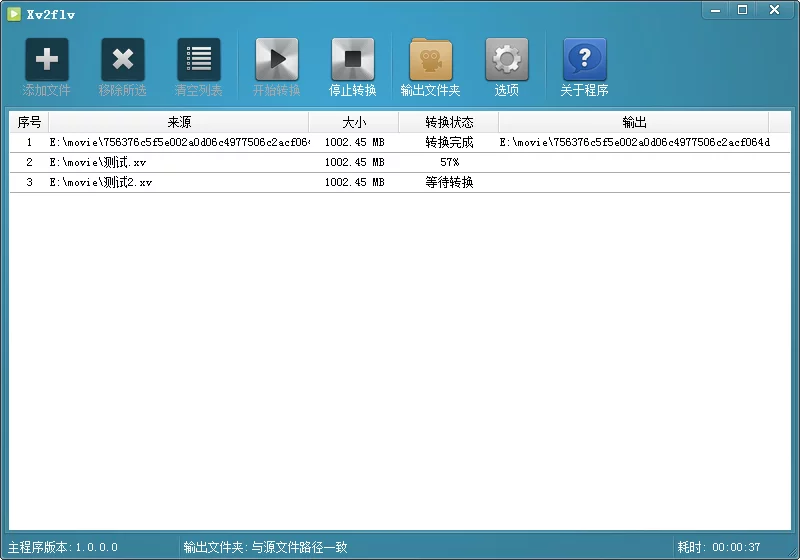Image resolution: width=800 pixels, height=560 pixels.
Task: Click the 停止转换 stop icon
Action: coord(353,59)
